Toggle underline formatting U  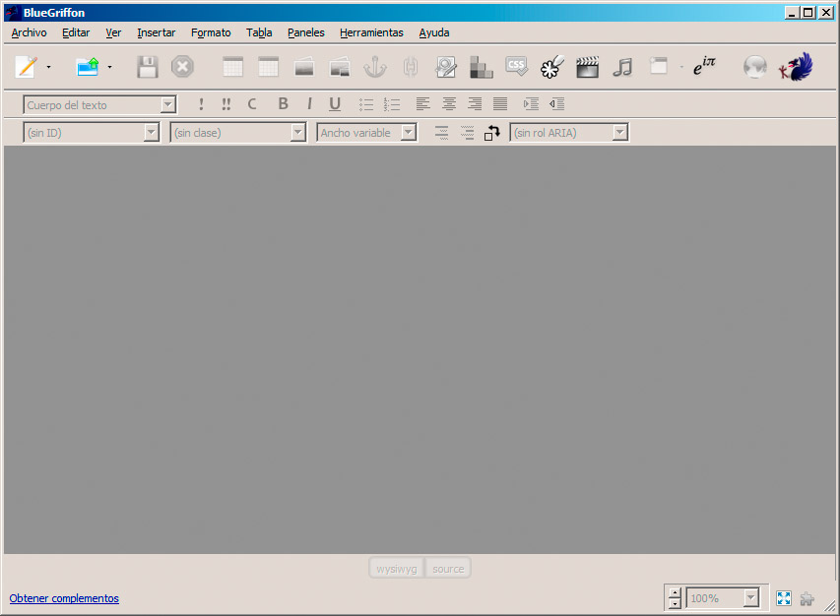(x=335, y=104)
